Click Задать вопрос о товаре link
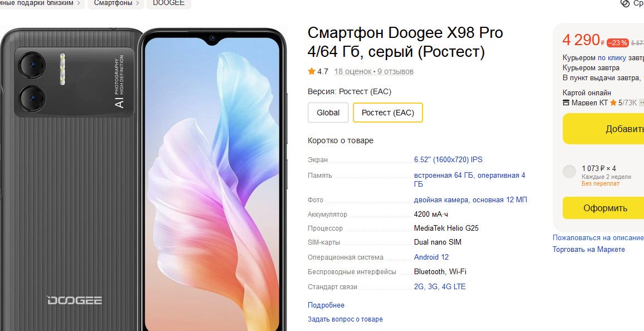Image resolution: width=644 pixels, height=331 pixels. click(x=346, y=319)
